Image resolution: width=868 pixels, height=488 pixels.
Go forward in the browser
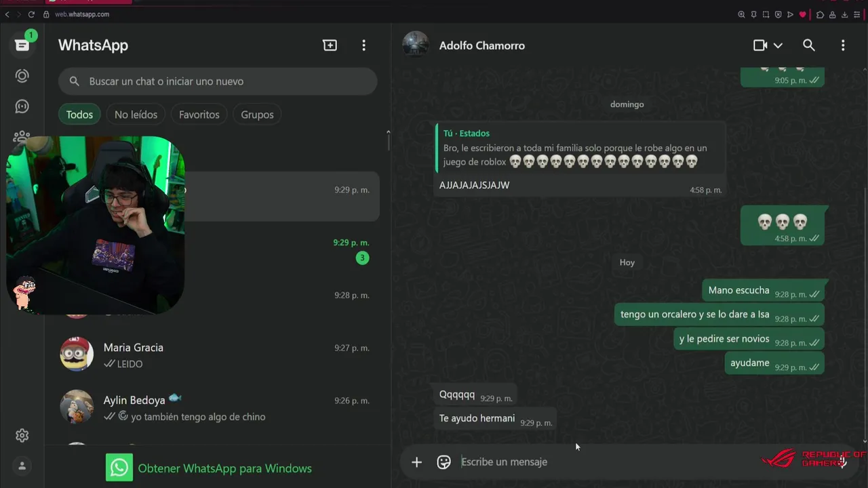(x=19, y=14)
